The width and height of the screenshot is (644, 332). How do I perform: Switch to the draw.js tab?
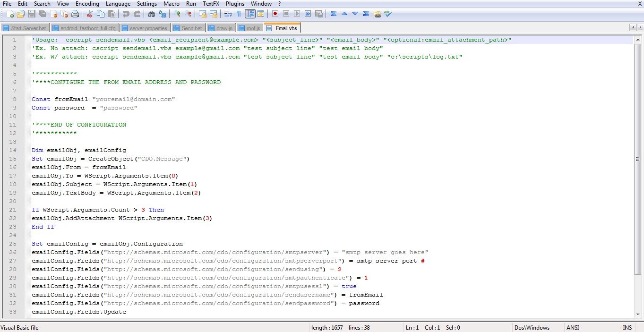pos(221,28)
